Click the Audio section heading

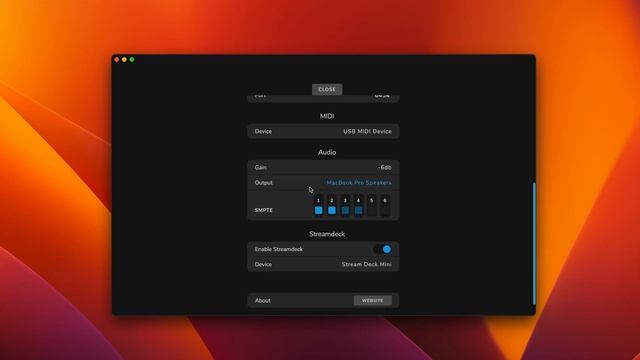[327, 152]
